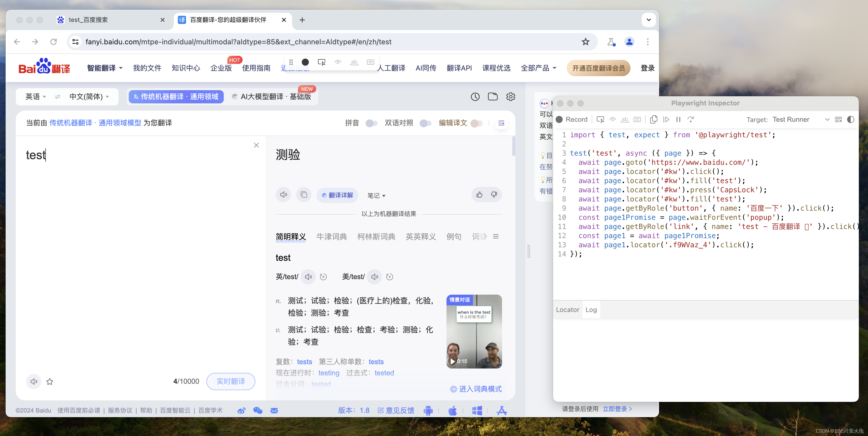Open the 英语 source language dropdown

coord(35,97)
